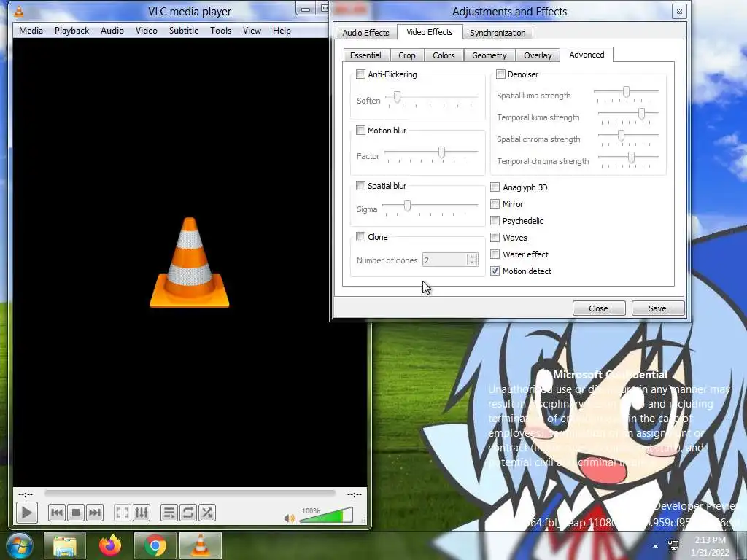The height and width of the screenshot is (560, 747).
Task: Enable Motion blur checkbox
Action: click(360, 131)
